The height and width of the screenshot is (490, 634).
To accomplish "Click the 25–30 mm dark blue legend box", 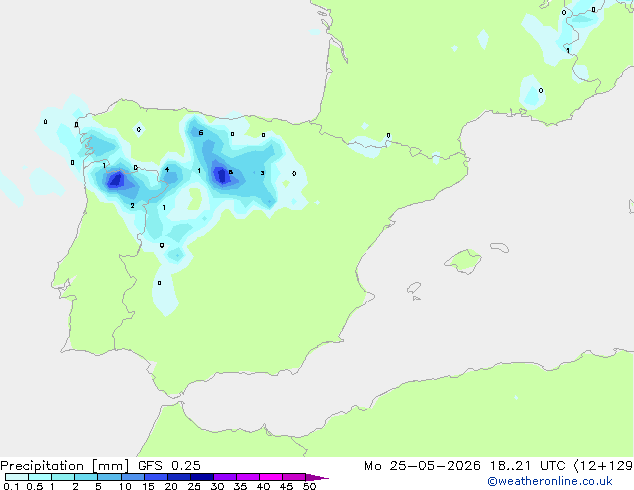I will click(x=202, y=477).
